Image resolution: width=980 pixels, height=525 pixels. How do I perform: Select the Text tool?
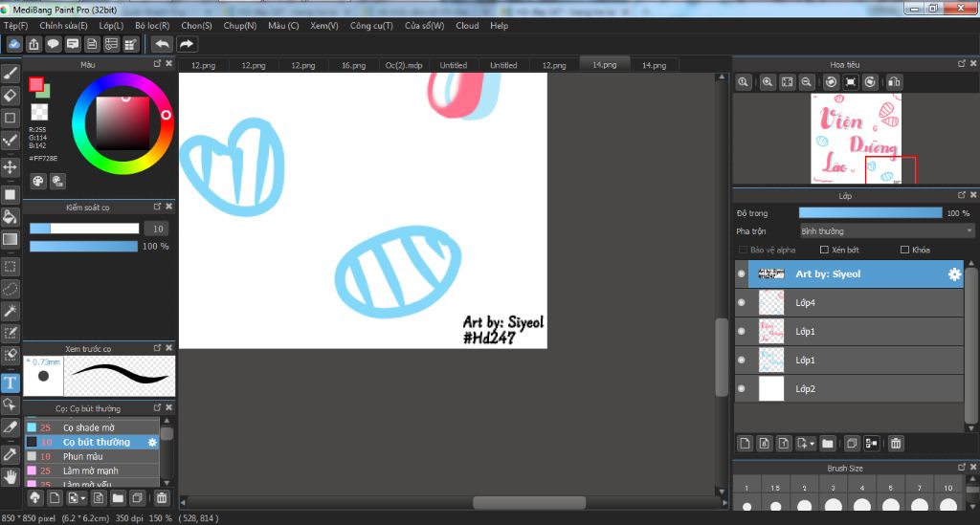click(x=11, y=383)
